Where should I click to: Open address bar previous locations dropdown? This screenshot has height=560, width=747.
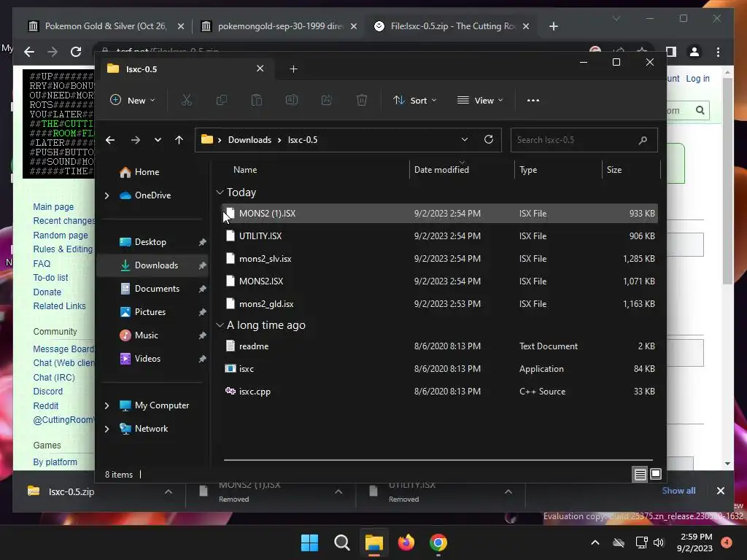[x=465, y=139]
